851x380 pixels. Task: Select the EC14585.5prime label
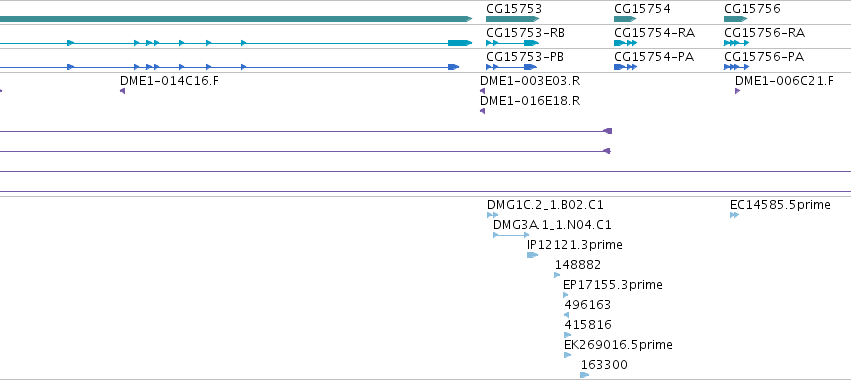780,205
